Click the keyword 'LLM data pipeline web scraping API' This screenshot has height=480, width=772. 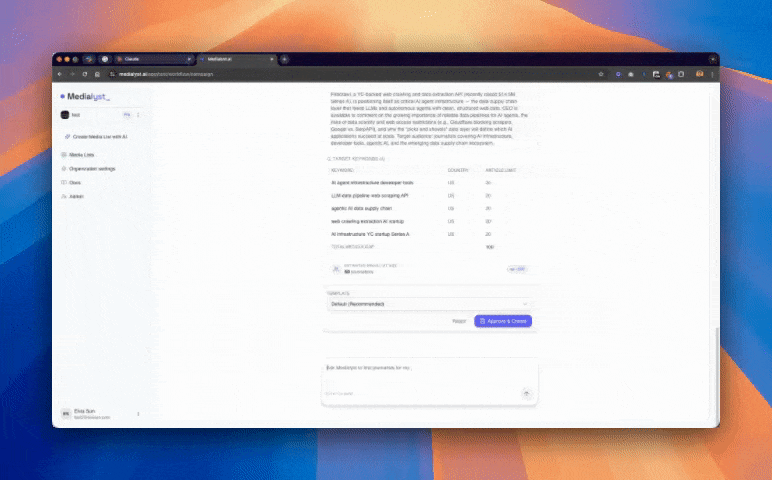click(370, 195)
